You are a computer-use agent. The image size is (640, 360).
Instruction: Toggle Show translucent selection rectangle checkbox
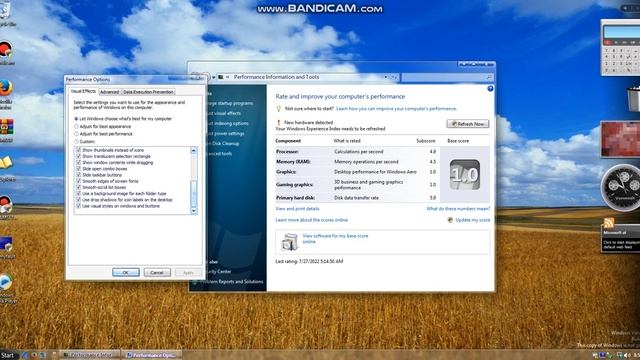79,156
